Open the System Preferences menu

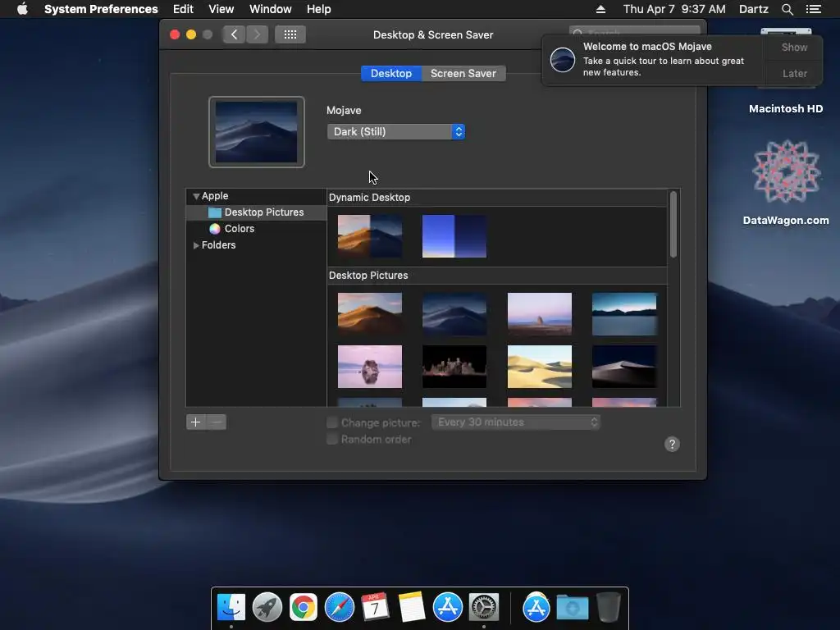click(101, 9)
